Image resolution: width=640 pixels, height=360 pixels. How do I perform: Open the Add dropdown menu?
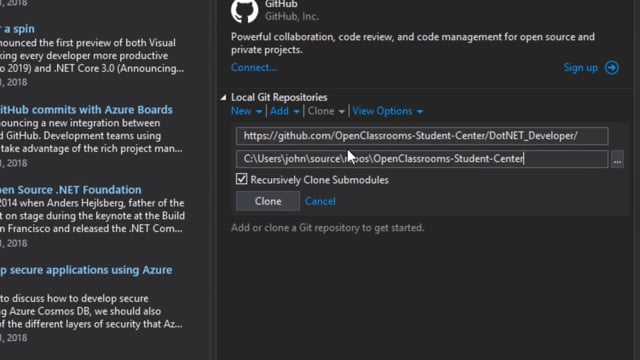[284, 111]
